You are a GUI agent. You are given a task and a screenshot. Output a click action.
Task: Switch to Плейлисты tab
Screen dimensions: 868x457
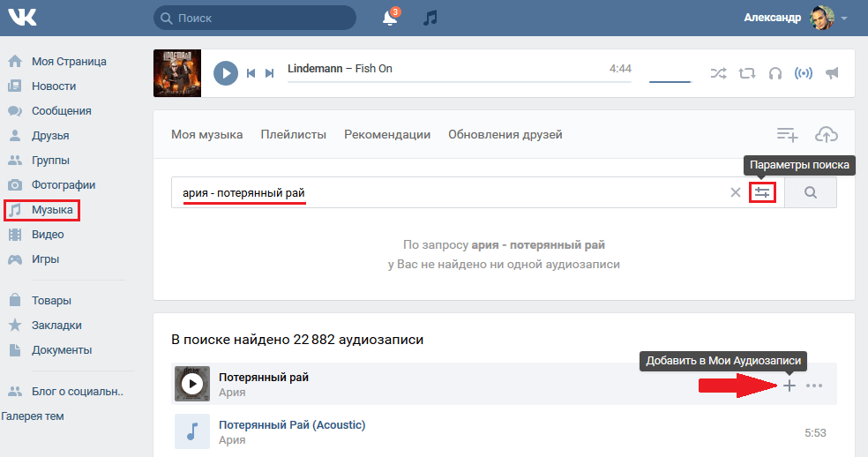click(x=294, y=135)
